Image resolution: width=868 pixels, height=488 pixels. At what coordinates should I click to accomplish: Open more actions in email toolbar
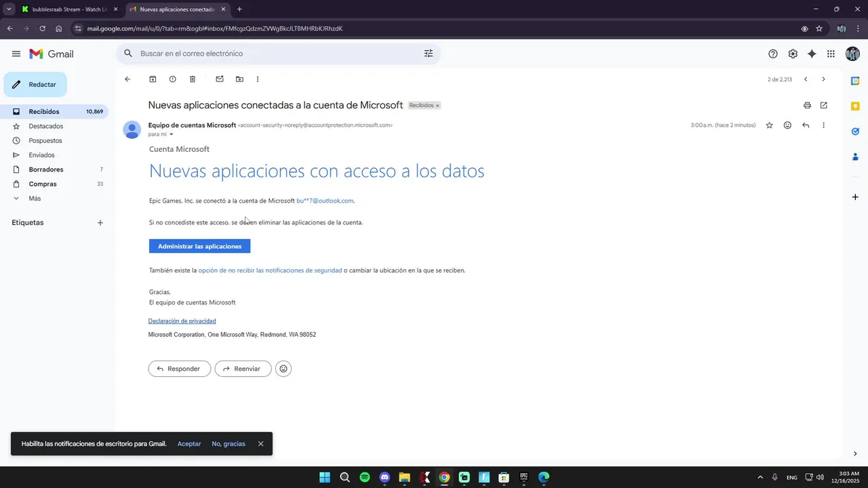coord(258,79)
